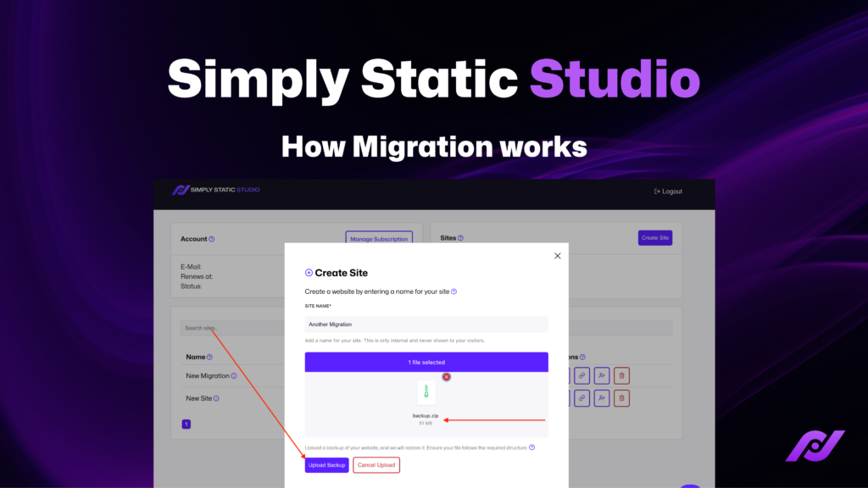Viewport: 868px width, 488px height.
Task: Click Logout in the top bar
Action: [x=668, y=191]
